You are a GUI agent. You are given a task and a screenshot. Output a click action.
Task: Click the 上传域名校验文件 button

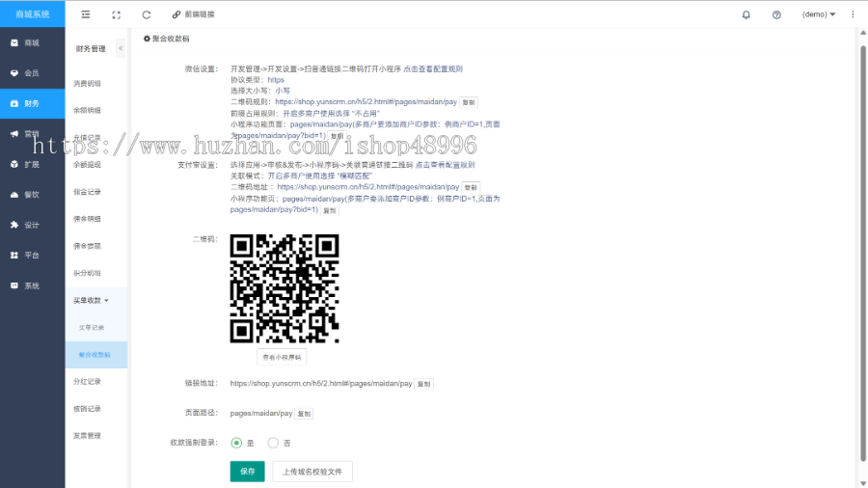point(312,472)
